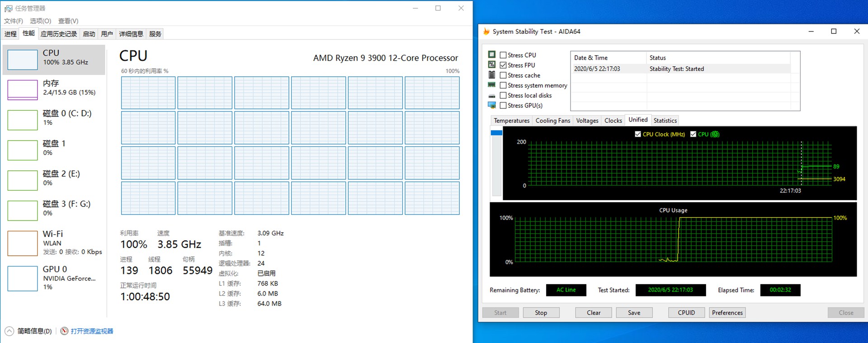Select the 磁盘 0 (C: D:) graph
Screen dimensions: 868x343
[23, 120]
